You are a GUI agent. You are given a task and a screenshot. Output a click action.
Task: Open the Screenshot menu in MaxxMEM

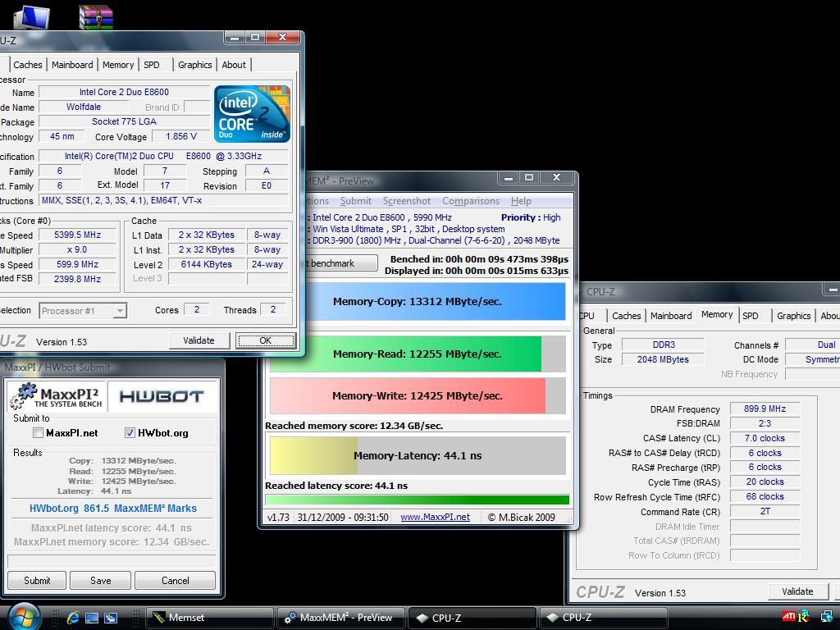(x=407, y=201)
